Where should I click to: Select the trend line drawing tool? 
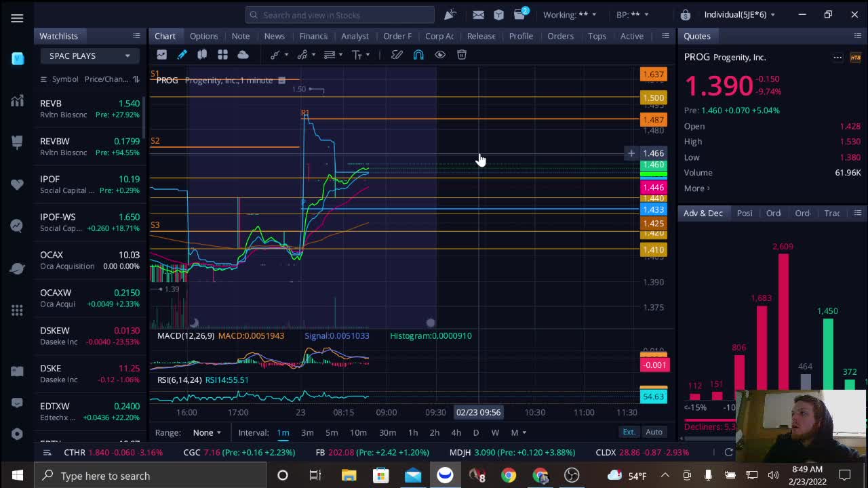click(x=275, y=55)
